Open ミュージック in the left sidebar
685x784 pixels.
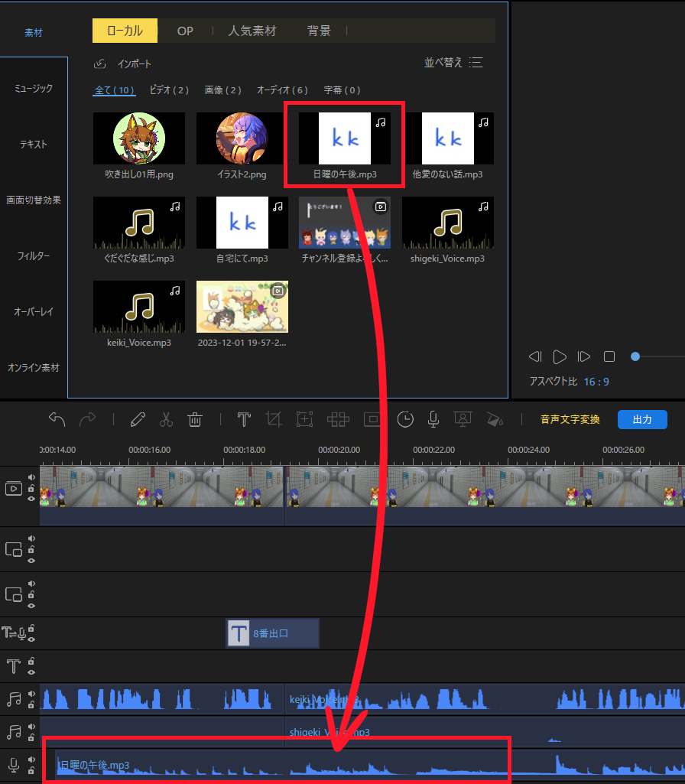(34, 89)
